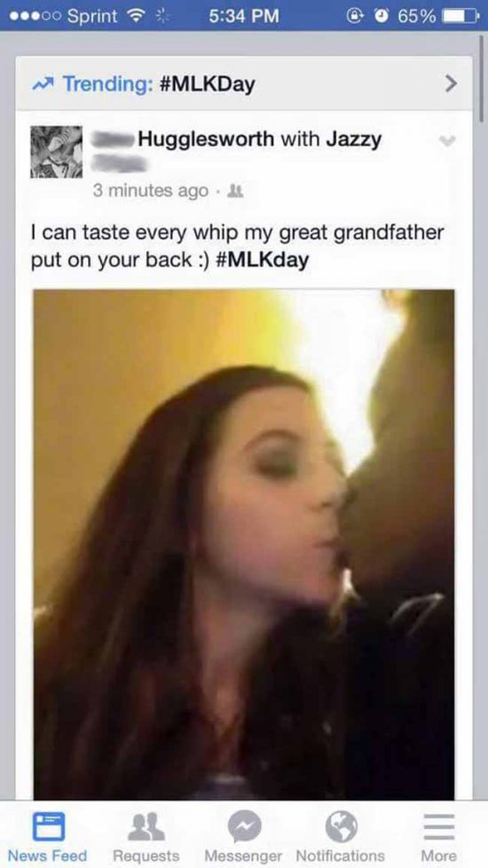Open the More hamburger menu icon
Screen dimensions: 488x868
[x=439, y=827]
